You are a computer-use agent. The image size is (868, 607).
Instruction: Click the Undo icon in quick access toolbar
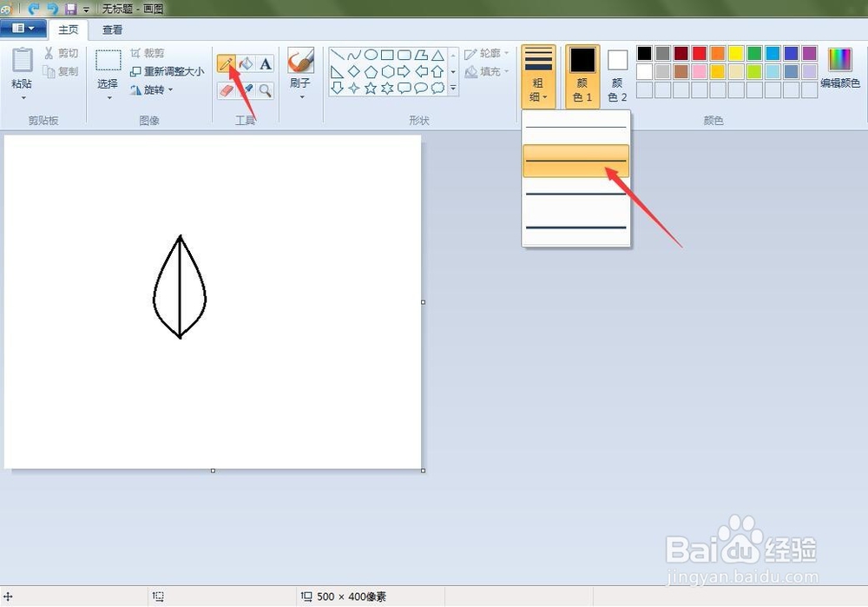coord(35,9)
